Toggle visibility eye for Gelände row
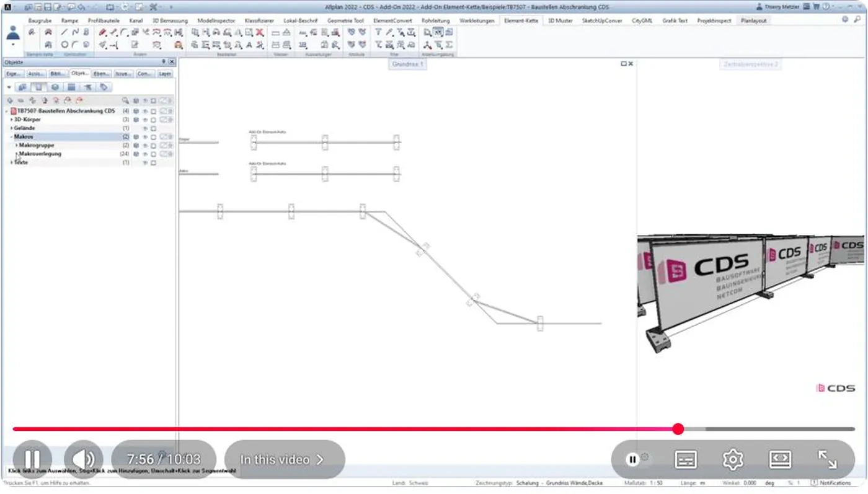The width and height of the screenshot is (868, 494). (145, 128)
